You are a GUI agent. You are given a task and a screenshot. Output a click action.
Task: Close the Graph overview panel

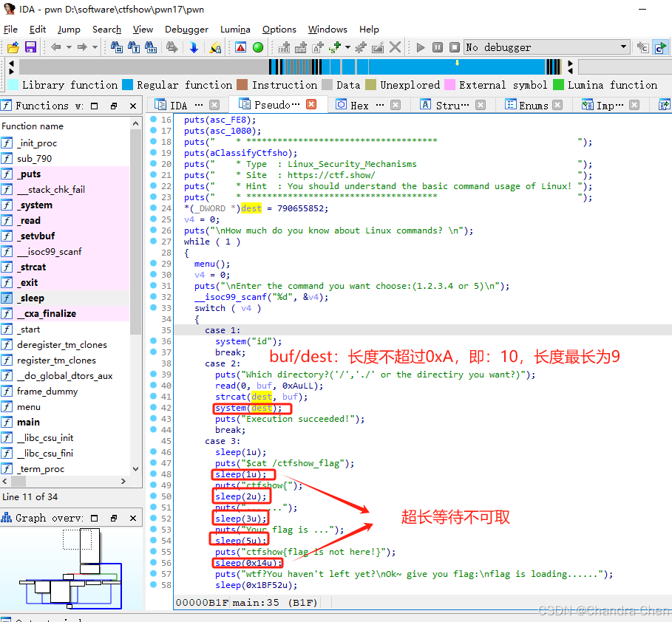pyautogui.click(x=133, y=519)
